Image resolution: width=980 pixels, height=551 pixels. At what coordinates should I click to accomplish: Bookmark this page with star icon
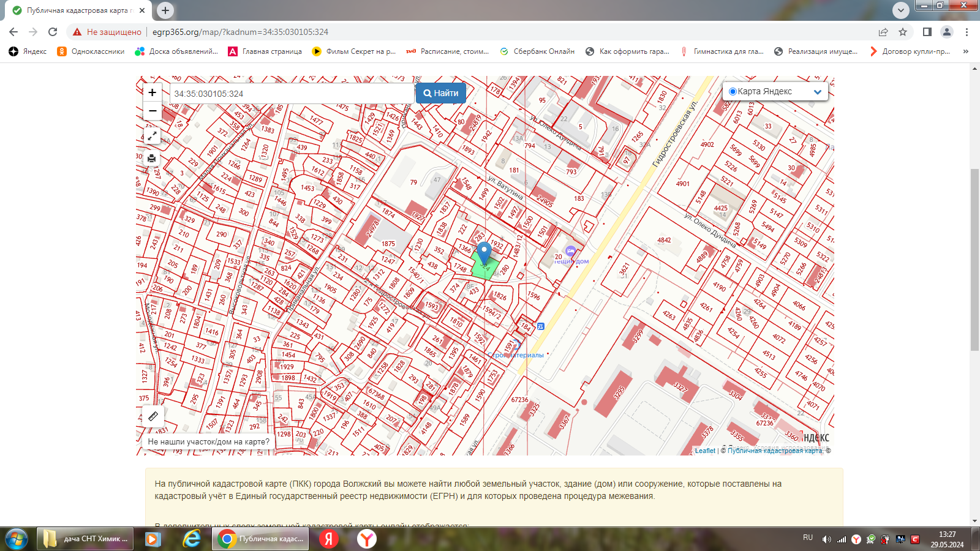(x=902, y=32)
